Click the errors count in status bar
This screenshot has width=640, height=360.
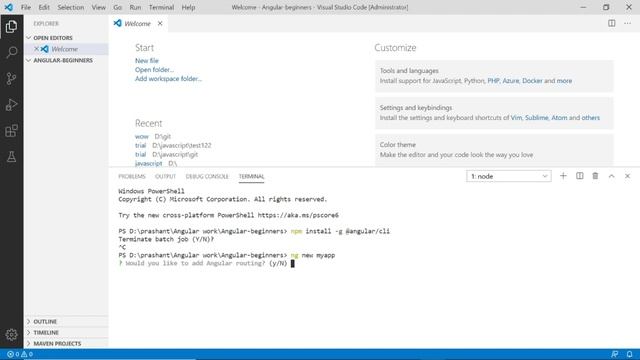[13, 354]
